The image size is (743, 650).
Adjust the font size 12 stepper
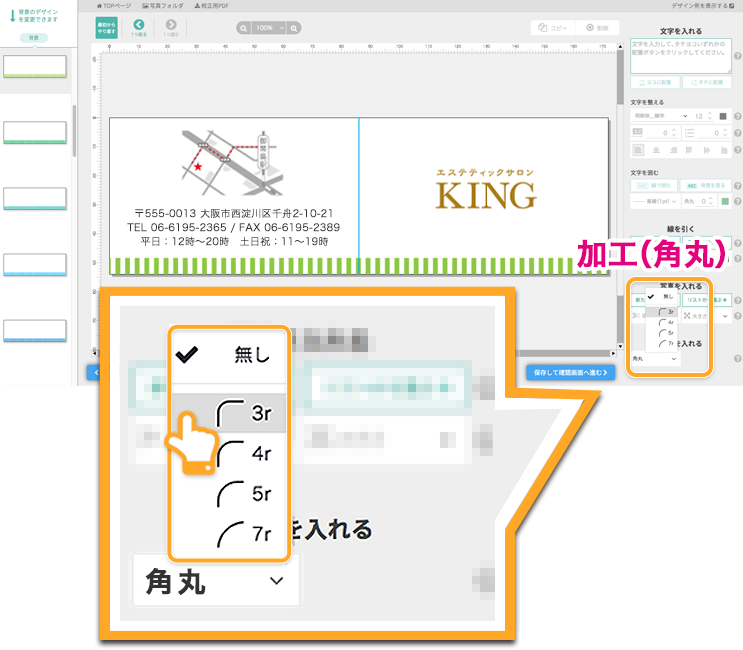click(x=709, y=116)
